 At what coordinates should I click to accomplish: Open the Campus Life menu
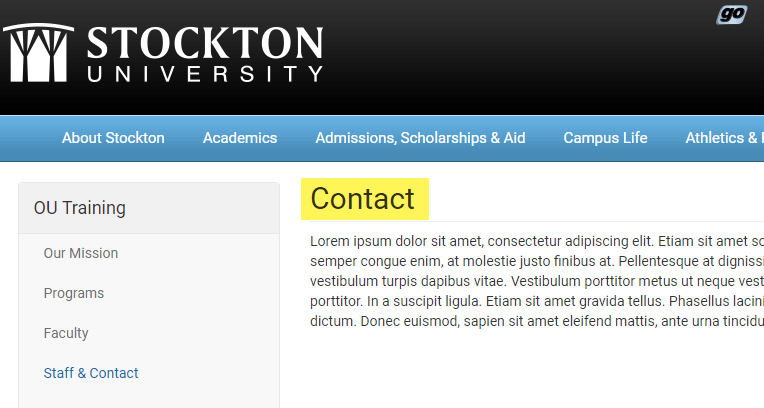click(605, 138)
